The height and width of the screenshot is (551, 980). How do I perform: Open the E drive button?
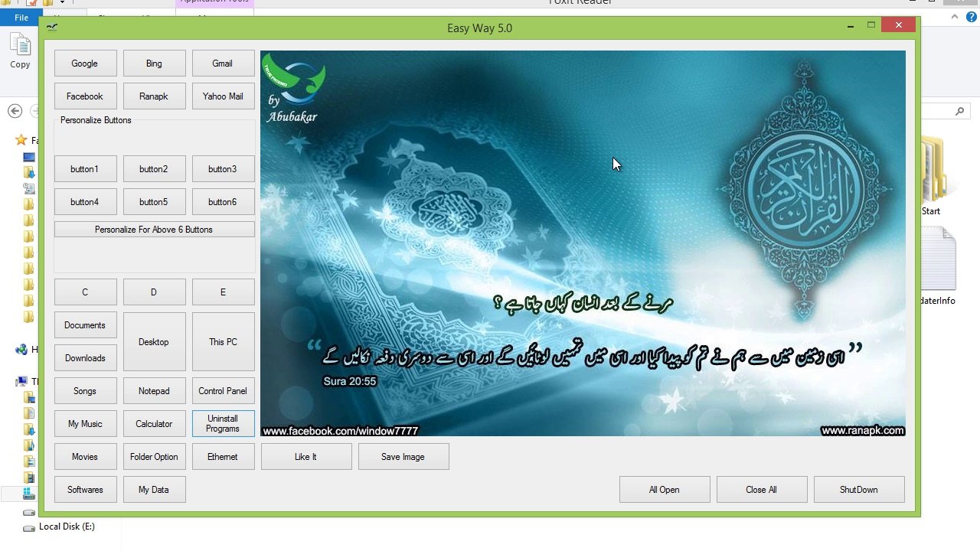[x=223, y=292]
